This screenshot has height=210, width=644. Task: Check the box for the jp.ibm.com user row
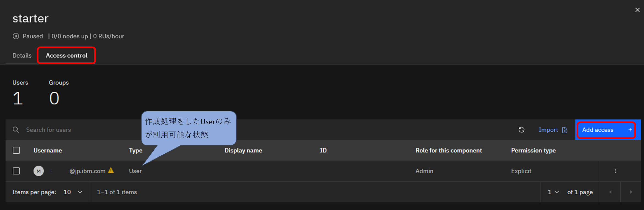tap(16, 171)
